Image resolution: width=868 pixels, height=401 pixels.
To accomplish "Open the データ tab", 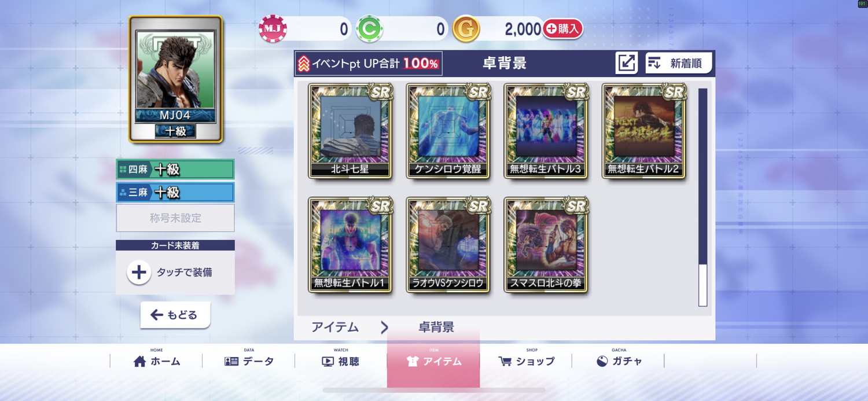I will tap(249, 361).
